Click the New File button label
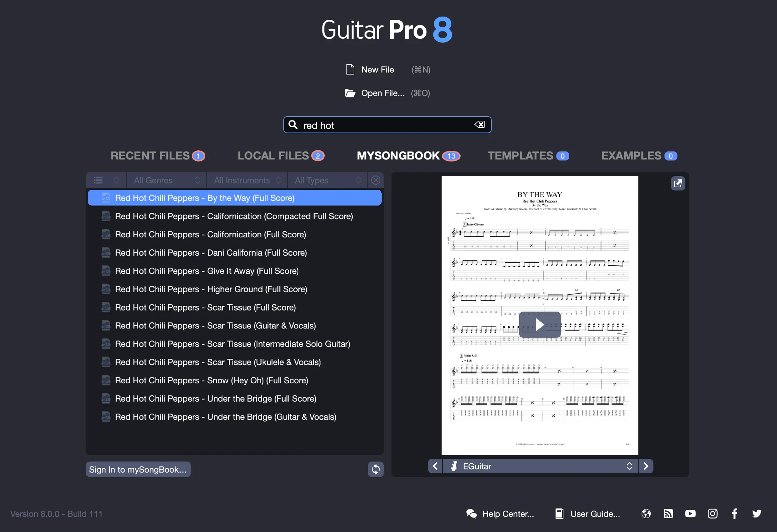This screenshot has width=777, height=532. tap(377, 70)
